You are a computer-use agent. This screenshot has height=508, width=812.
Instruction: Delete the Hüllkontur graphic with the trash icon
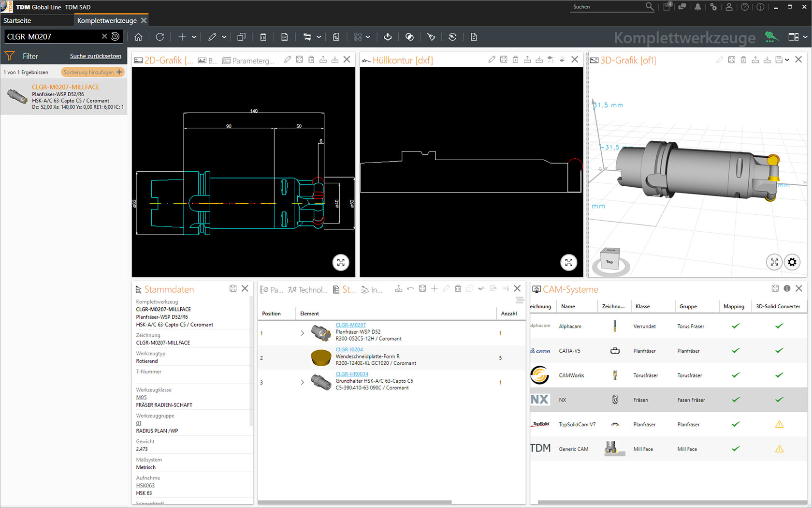(516, 60)
